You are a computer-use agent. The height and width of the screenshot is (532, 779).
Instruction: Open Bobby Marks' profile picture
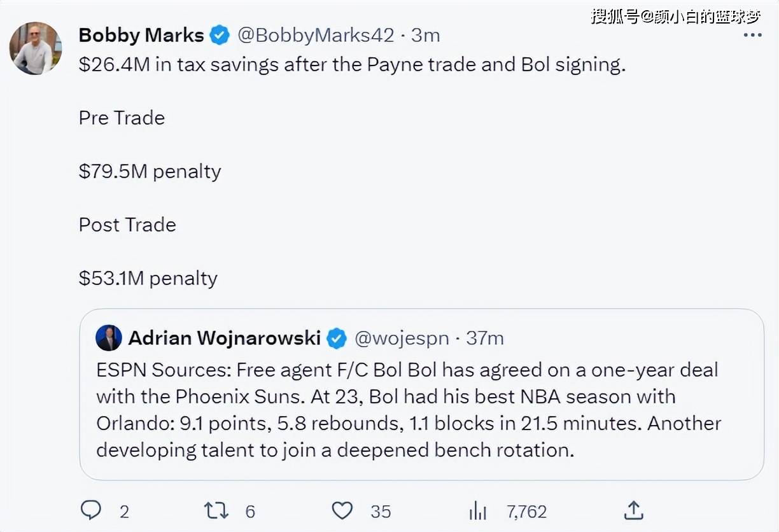coord(36,48)
